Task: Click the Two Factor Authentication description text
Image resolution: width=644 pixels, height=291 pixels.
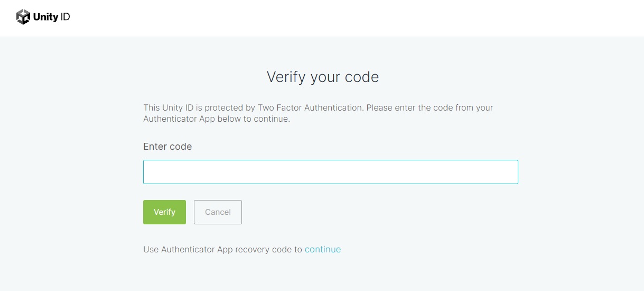Action: pyautogui.click(x=318, y=113)
